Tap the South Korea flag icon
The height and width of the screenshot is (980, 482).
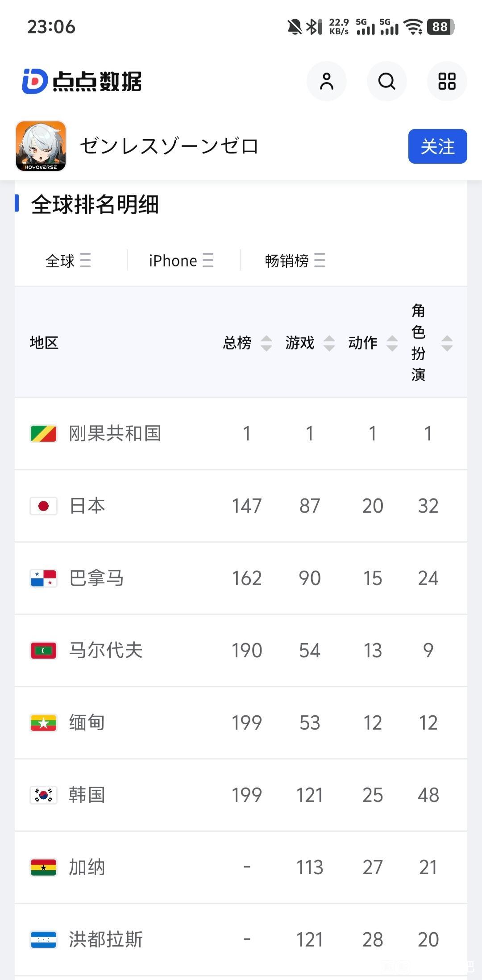43,795
